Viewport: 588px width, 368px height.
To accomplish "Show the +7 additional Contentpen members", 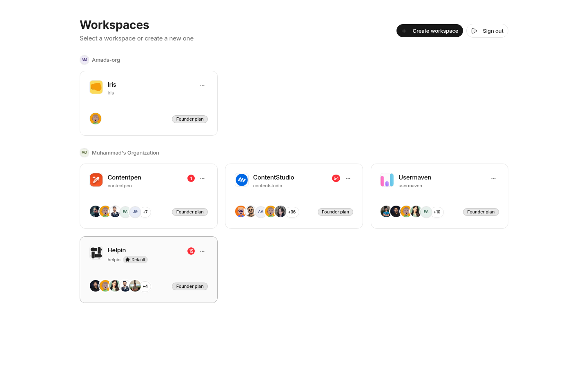I will click(x=145, y=212).
